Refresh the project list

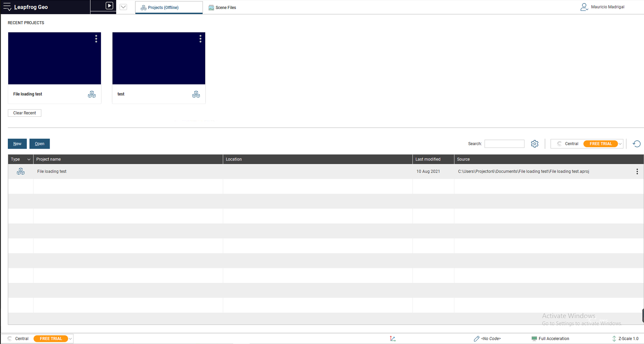[636, 144]
